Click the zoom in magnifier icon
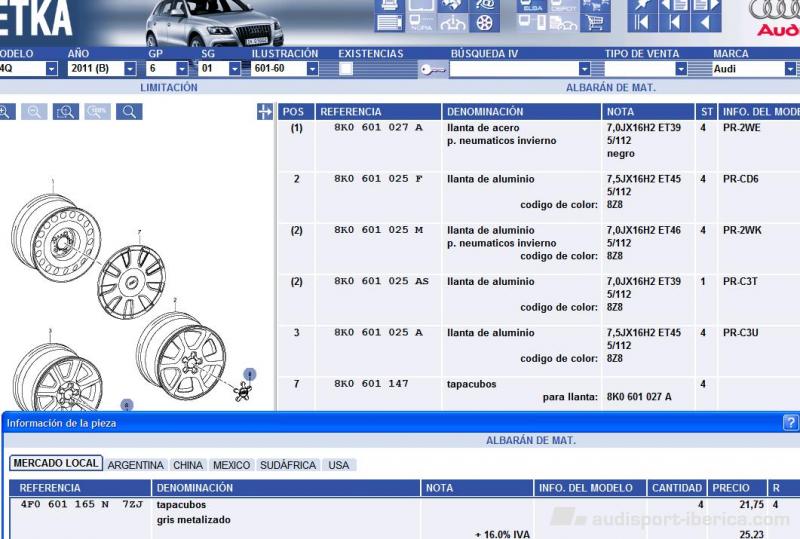The width and height of the screenshot is (800, 539). pos(6,112)
